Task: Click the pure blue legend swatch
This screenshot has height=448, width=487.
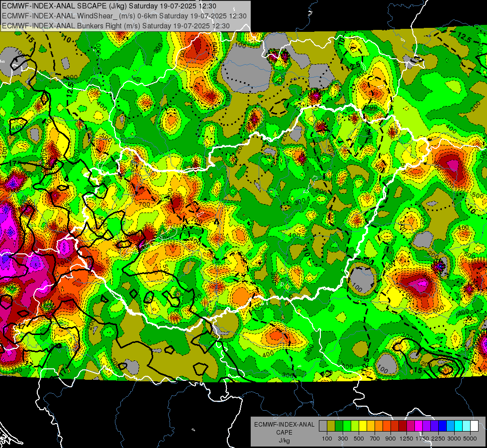Action: point(443,426)
